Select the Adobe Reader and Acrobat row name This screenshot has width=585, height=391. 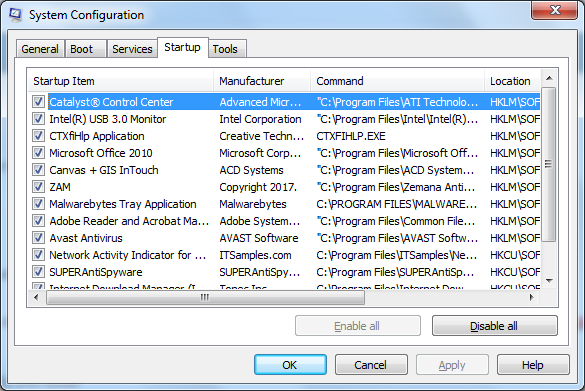pos(129,221)
